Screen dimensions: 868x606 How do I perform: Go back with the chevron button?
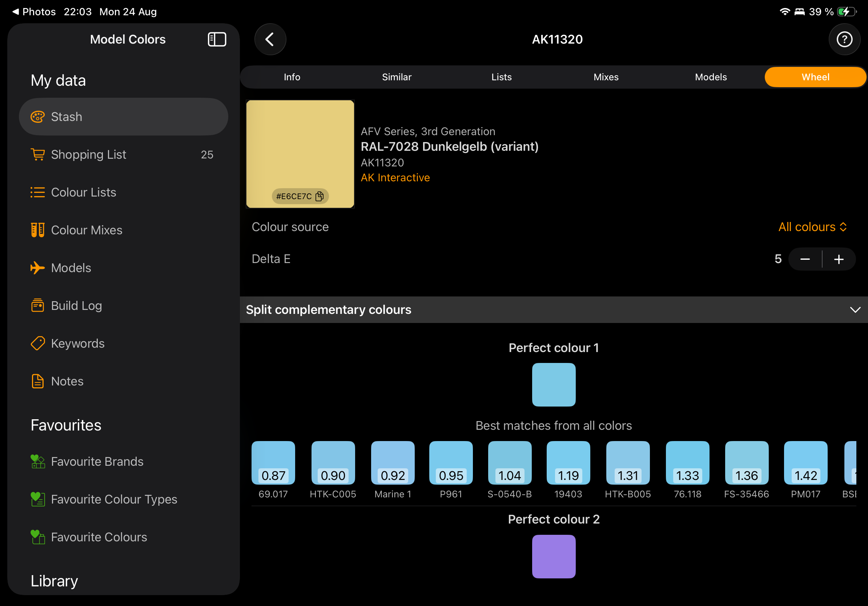click(x=270, y=39)
